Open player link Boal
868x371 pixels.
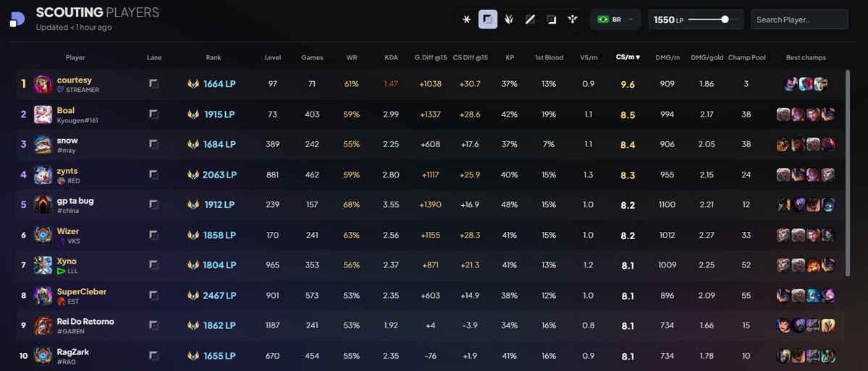pos(66,110)
